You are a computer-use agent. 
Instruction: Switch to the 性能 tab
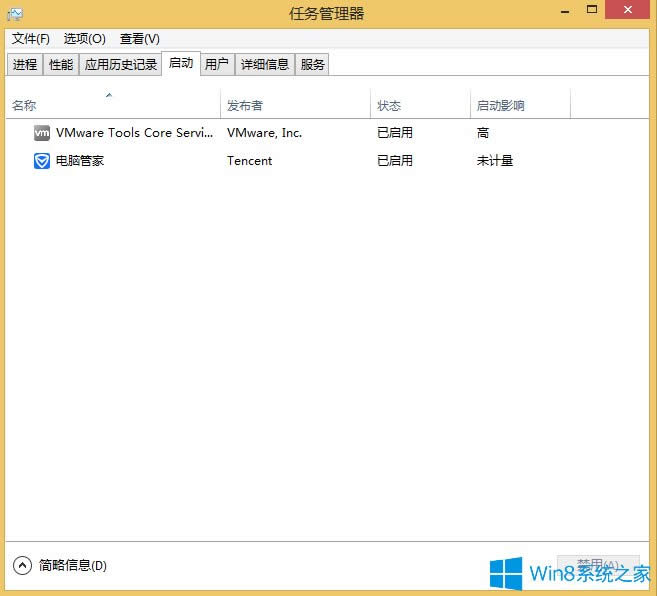61,65
